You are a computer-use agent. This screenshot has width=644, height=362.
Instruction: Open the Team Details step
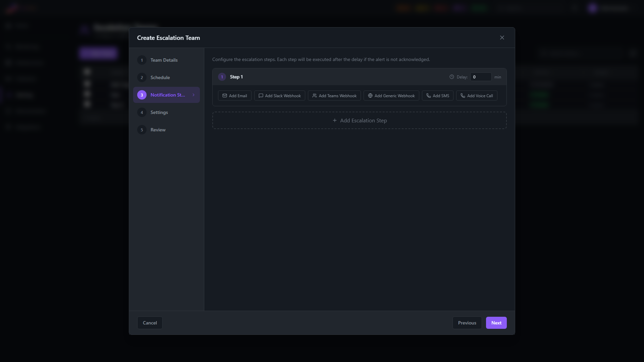166,60
